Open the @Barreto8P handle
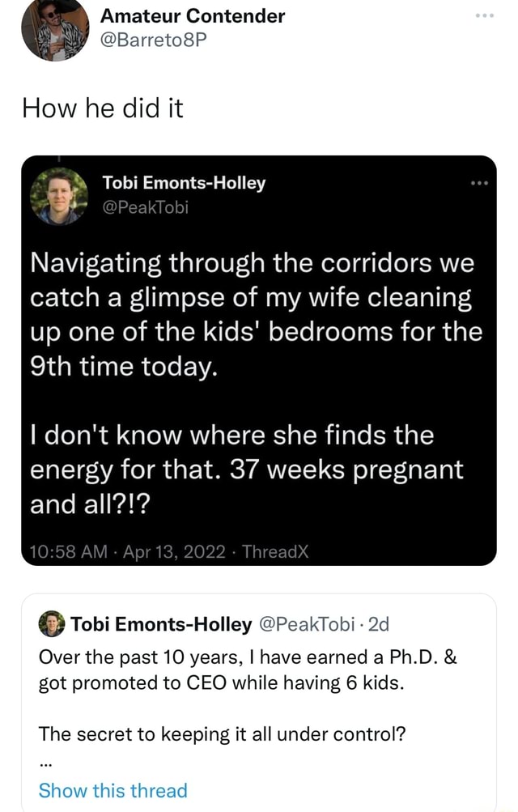518x812 pixels. coord(155,41)
